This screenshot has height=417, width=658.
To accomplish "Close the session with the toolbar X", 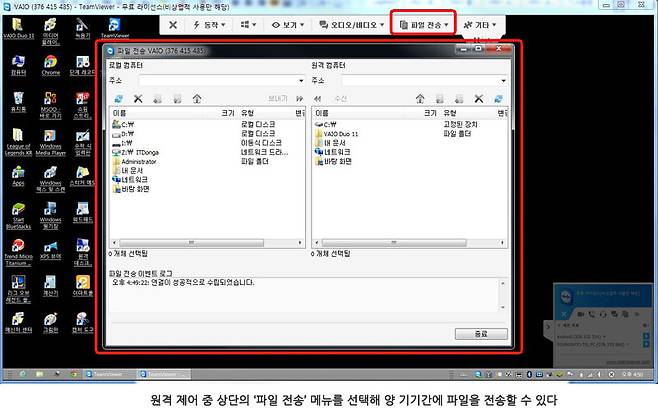I will pos(173,25).
